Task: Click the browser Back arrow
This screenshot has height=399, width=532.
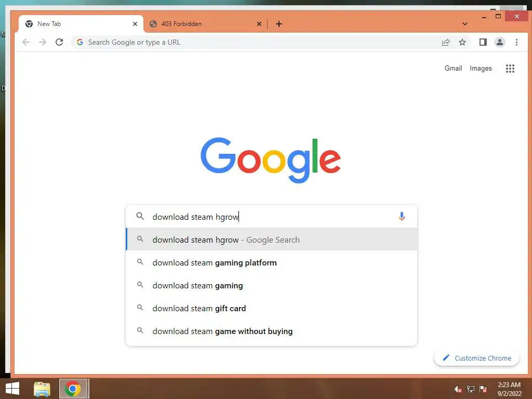Action: pos(26,42)
